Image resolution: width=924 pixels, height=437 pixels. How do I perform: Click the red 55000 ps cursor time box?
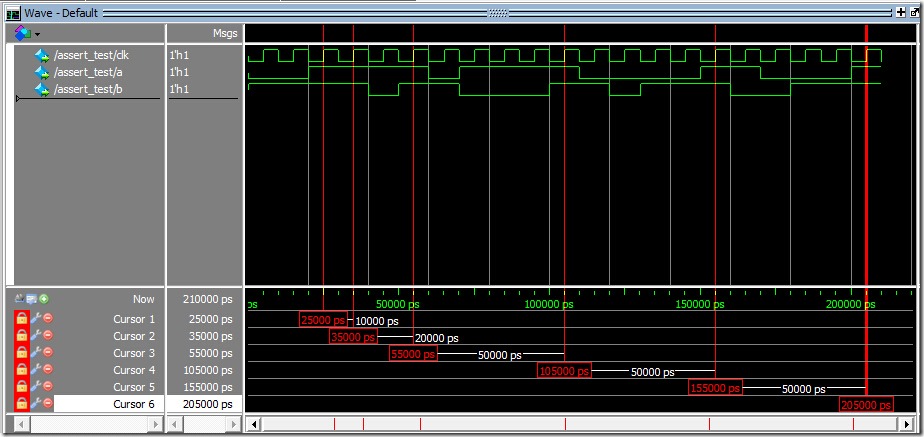point(413,355)
